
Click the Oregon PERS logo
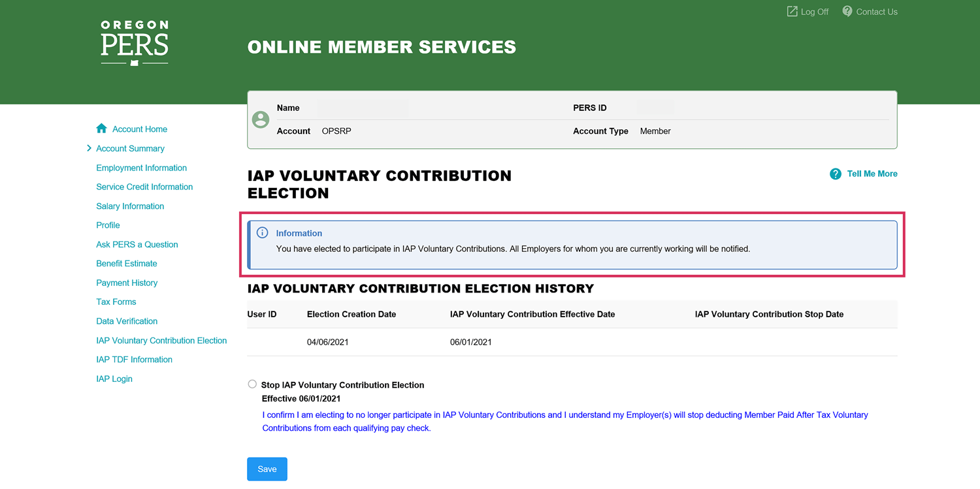tap(135, 43)
